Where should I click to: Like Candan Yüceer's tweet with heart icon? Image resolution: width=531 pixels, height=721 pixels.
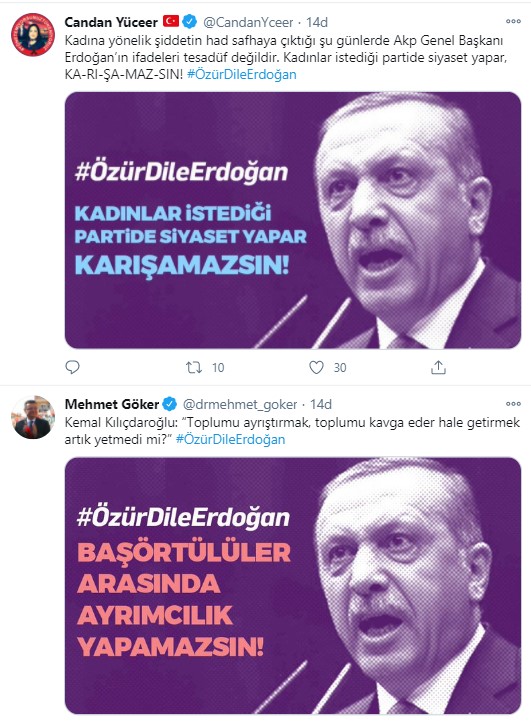click(316, 367)
